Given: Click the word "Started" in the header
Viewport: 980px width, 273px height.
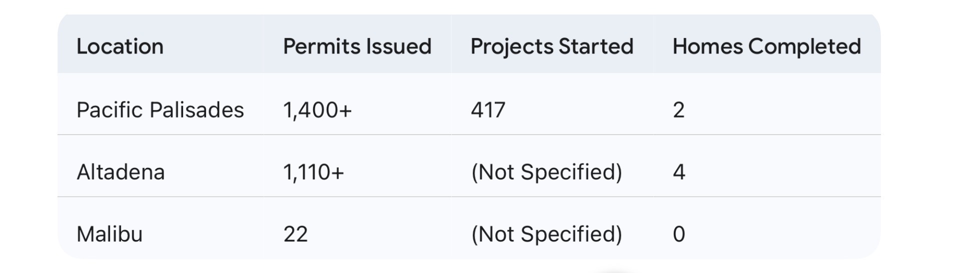Looking at the screenshot, I should coord(596,46).
